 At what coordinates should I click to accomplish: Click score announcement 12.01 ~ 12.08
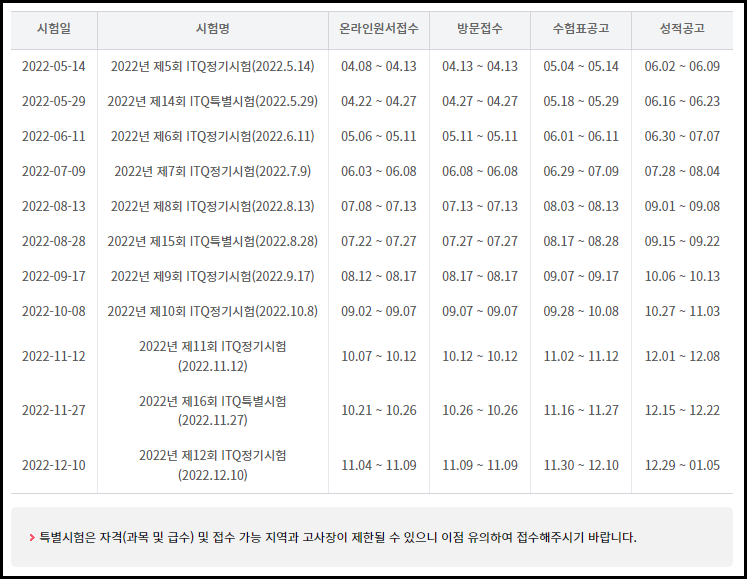[x=682, y=356]
